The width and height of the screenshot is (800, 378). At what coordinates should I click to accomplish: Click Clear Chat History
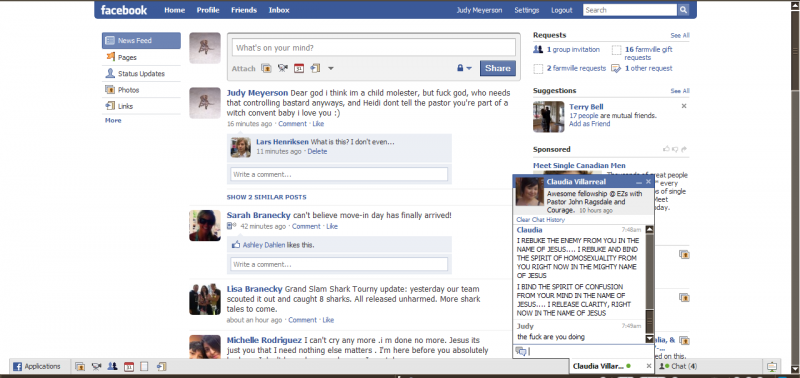click(x=540, y=220)
